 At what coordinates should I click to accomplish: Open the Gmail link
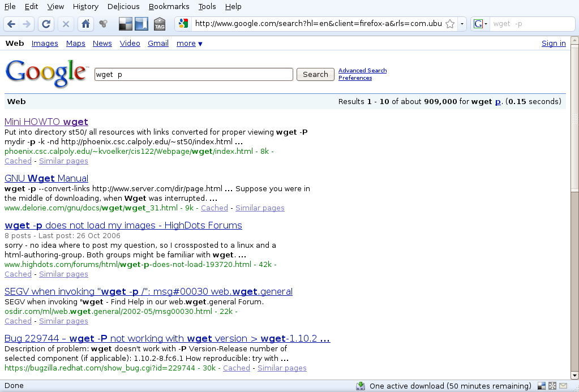(158, 44)
